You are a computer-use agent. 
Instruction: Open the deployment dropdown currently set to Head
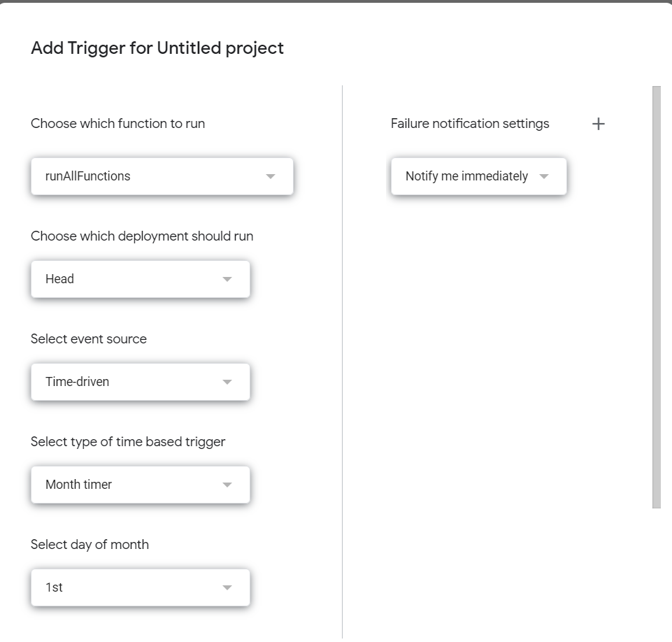pyautogui.click(x=140, y=279)
